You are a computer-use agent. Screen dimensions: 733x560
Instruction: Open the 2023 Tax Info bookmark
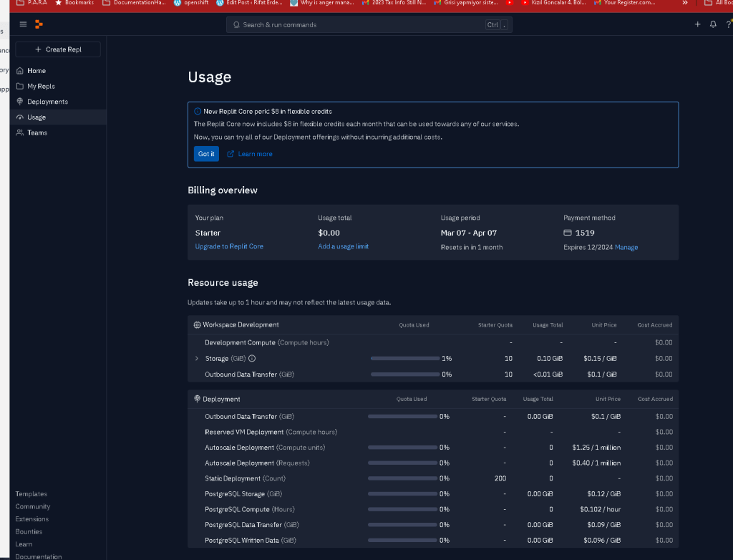(394, 3)
